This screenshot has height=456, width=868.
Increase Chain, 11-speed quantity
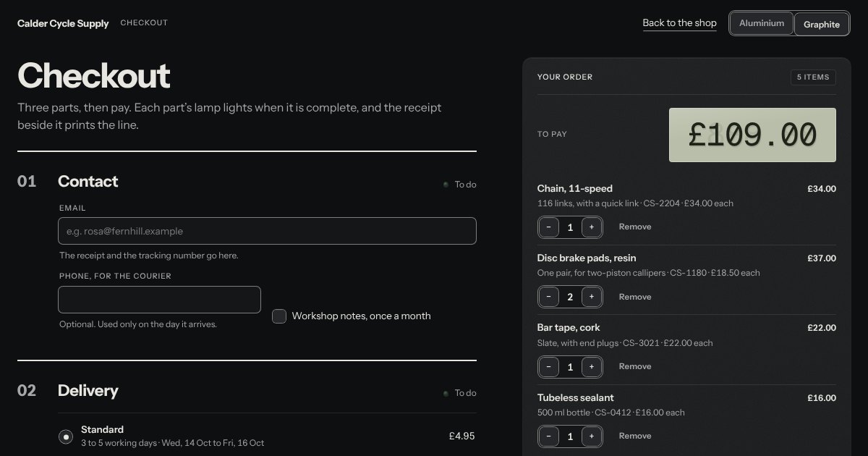point(592,227)
